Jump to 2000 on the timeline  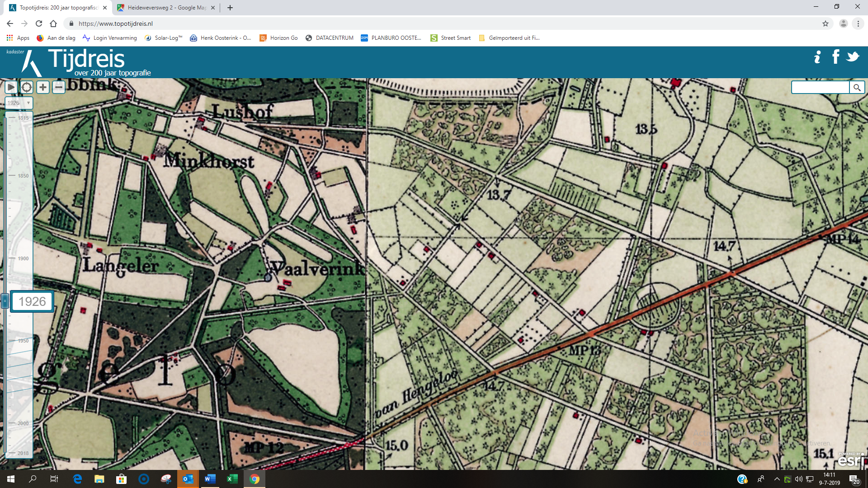23,423
